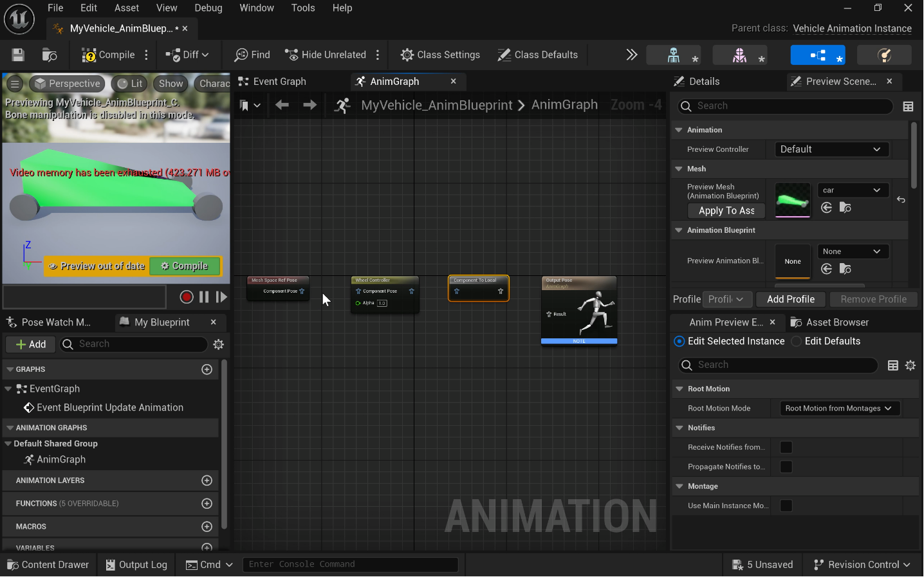Open Class Settings
924x577 pixels.
440,55
